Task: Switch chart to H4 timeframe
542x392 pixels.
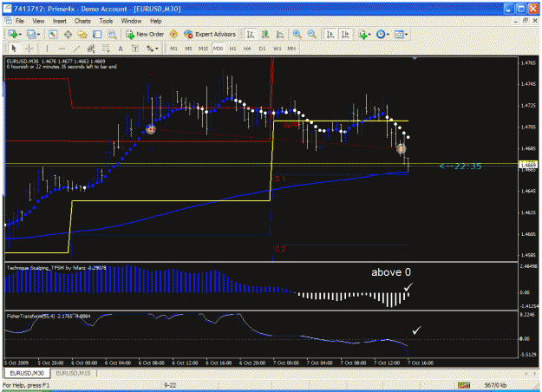Action: click(247, 49)
